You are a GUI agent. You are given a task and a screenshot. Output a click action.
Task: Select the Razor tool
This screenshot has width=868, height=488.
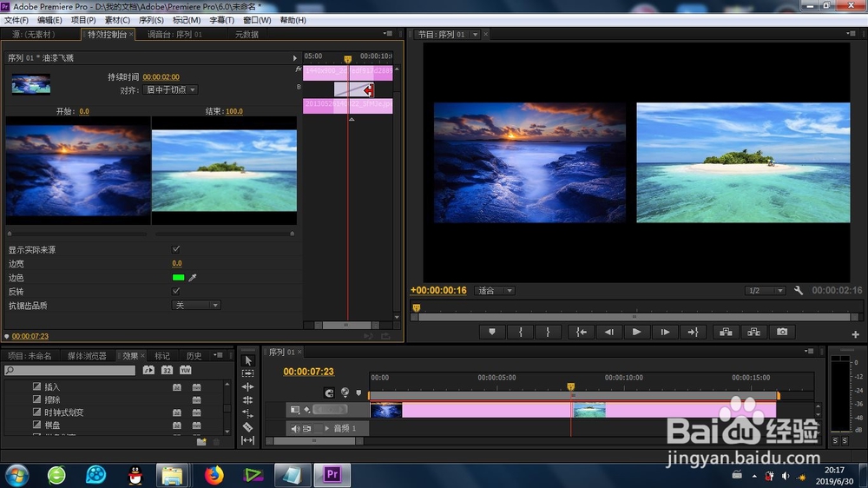coord(248,427)
